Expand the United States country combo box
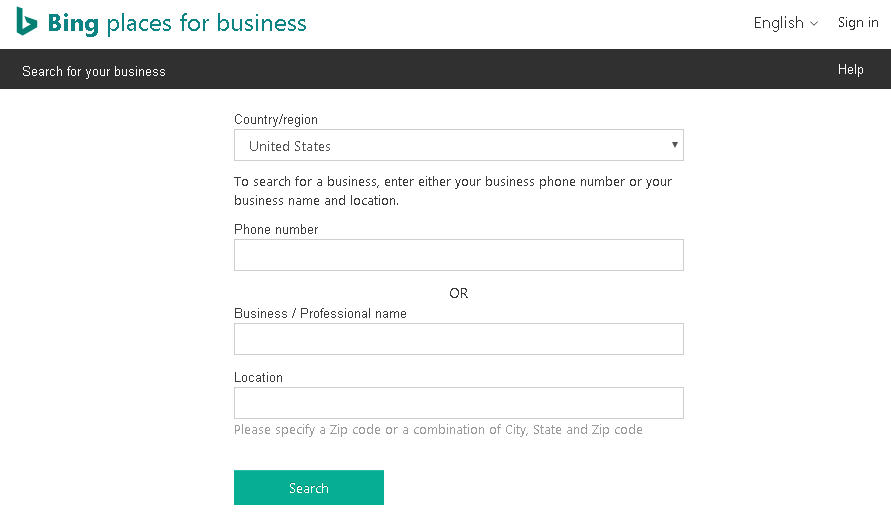The width and height of the screenshot is (891, 520). pyautogui.click(x=458, y=146)
